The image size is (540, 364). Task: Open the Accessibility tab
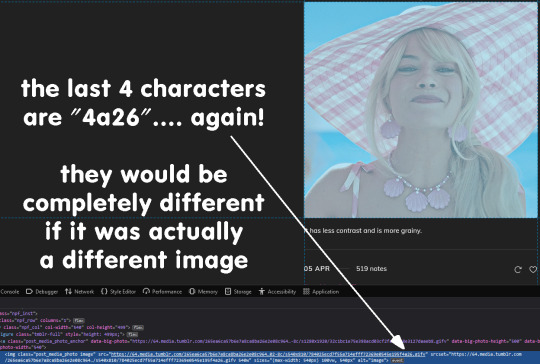[x=277, y=292]
